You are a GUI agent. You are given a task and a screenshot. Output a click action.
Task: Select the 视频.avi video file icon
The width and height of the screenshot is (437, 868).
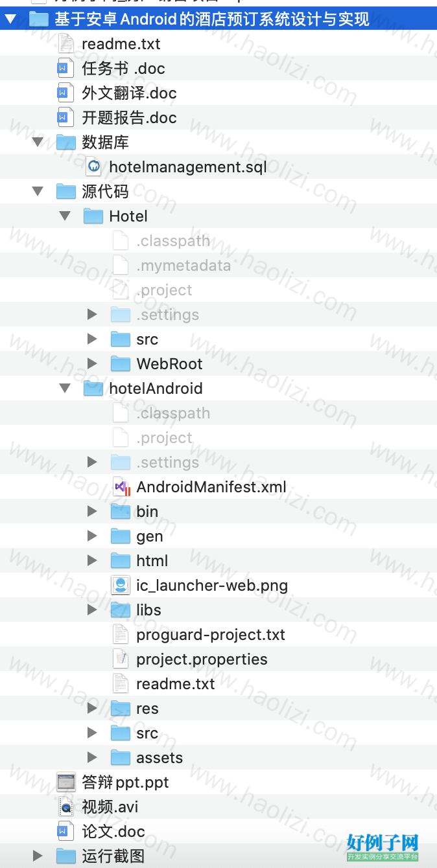pos(66,806)
